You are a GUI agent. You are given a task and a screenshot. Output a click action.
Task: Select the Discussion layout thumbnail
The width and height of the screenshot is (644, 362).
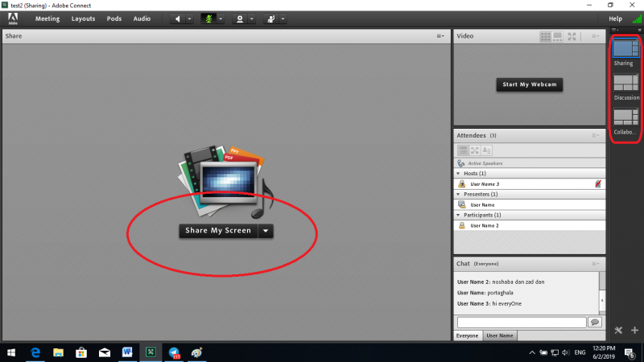click(626, 83)
